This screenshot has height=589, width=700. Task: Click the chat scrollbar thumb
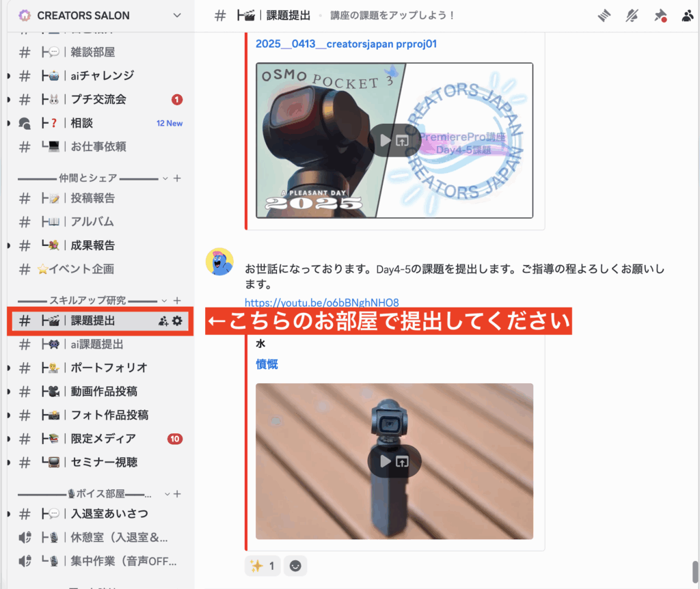(x=695, y=572)
